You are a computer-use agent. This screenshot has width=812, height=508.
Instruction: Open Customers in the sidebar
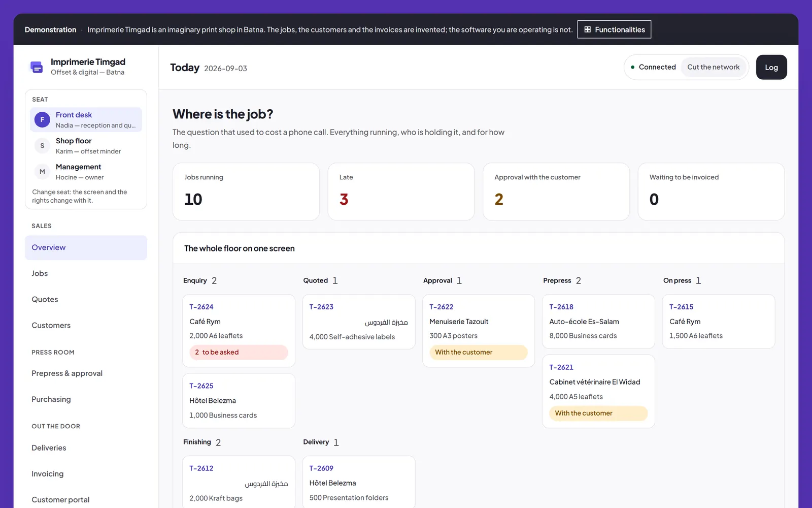86,325
